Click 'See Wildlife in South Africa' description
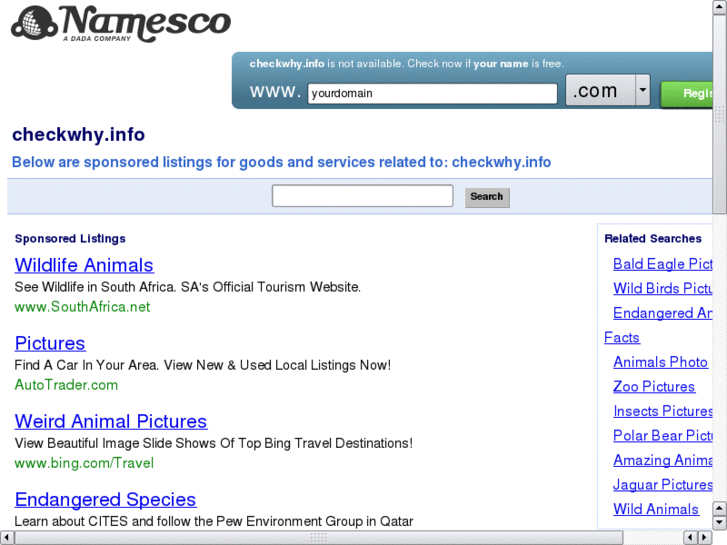The width and height of the screenshot is (727, 545). coord(187,287)
